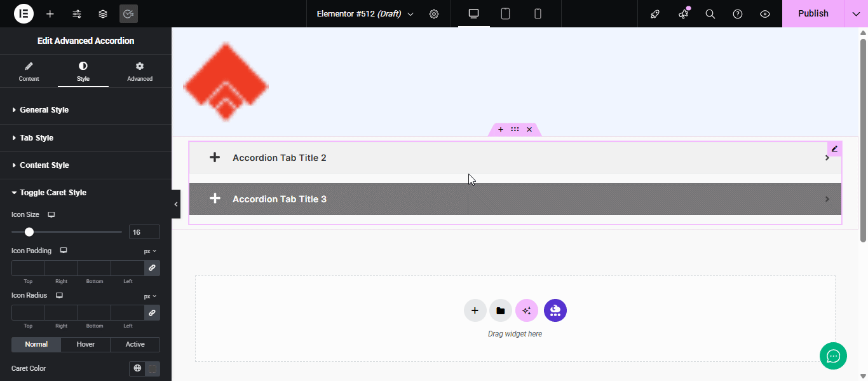Select the Hover state tab

pyautogui.click(x=86, y=344)
